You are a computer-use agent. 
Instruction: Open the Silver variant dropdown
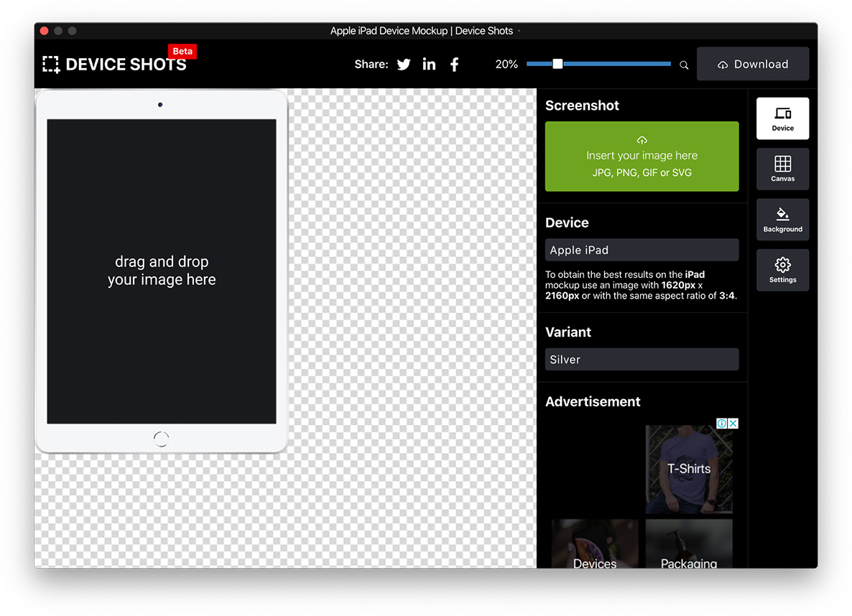point(642,359)
